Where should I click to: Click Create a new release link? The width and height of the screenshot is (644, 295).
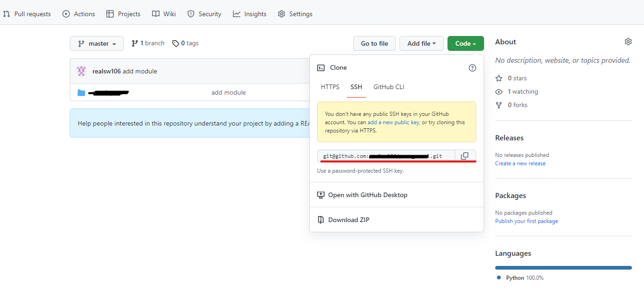[520, 163]
